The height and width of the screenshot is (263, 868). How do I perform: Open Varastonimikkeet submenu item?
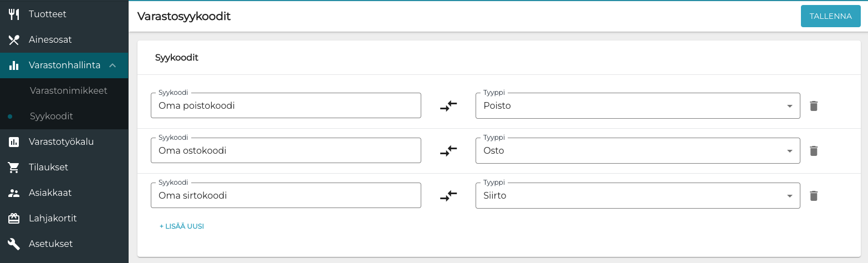click(x=68, y=90)
